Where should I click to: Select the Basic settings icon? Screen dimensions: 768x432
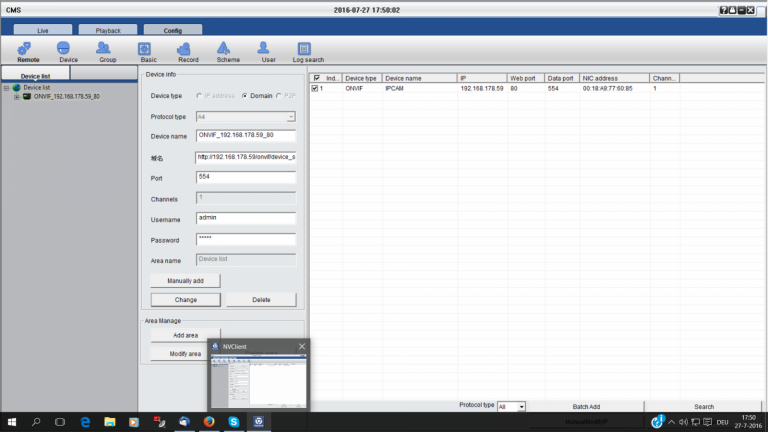[x=148, y=49]
